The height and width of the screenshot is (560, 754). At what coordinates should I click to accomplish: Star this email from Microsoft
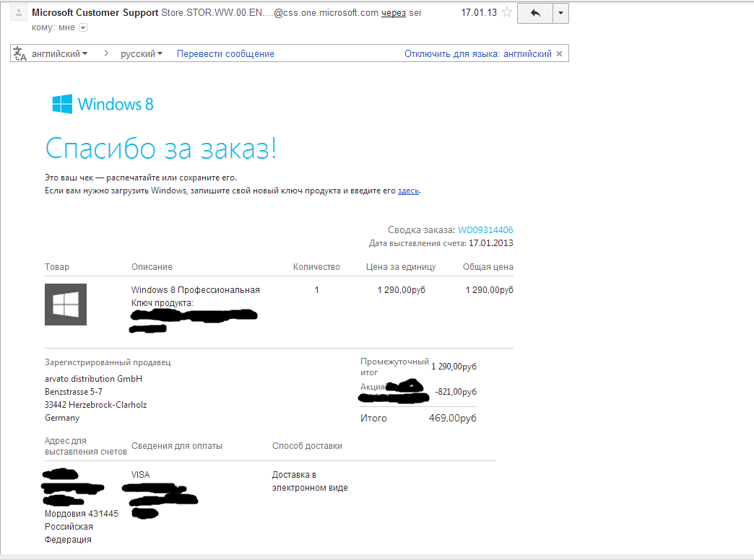pos(508,12)
